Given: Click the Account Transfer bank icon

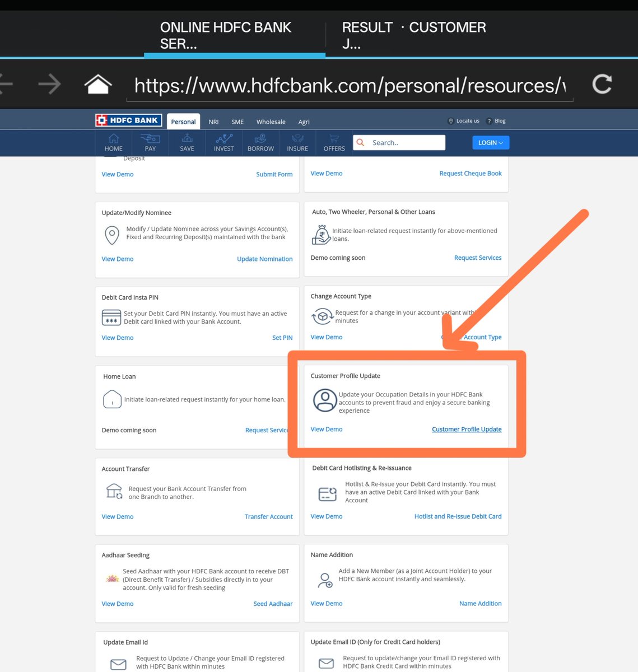Looking at the screenshot, I should coord(114,491).
